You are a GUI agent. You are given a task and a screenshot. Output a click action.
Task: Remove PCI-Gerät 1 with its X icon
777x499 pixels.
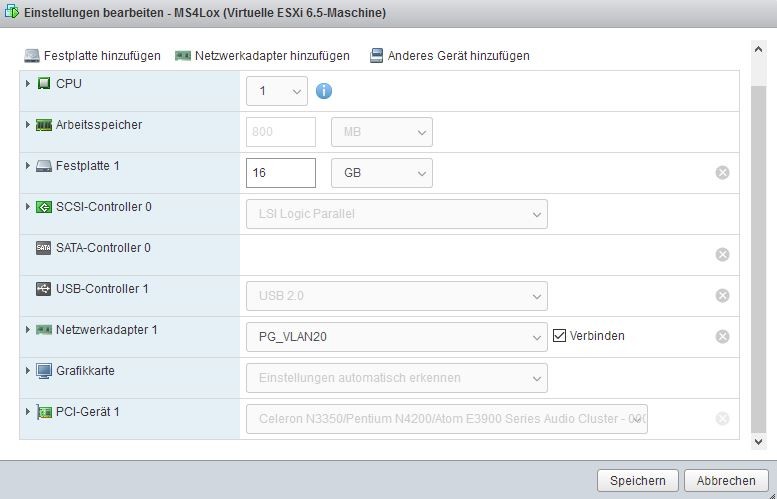[722, 419]
